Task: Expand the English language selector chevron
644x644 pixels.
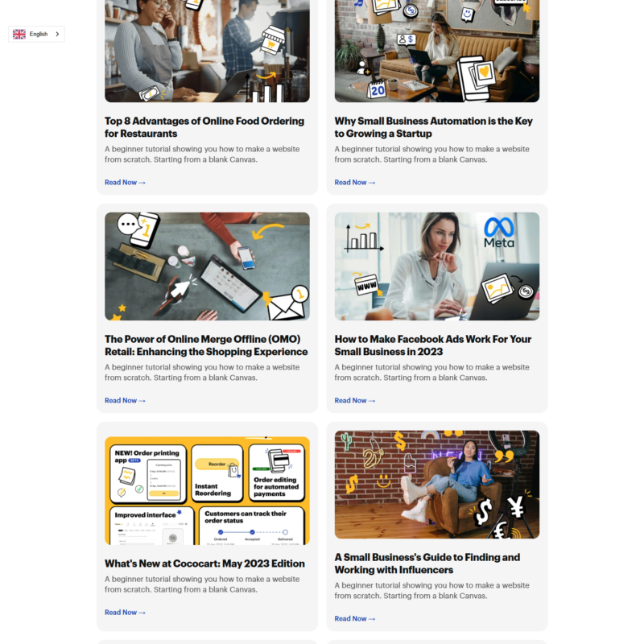Action: 57,34
